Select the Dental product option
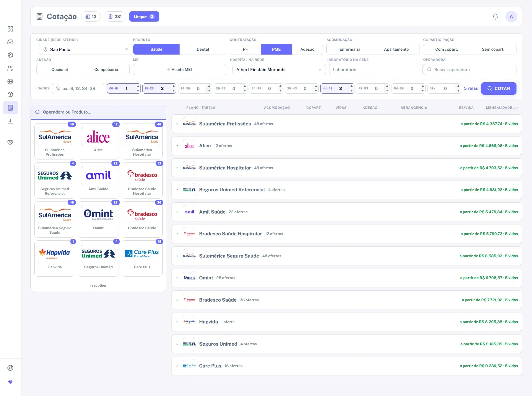 click(x=203, y=49)
